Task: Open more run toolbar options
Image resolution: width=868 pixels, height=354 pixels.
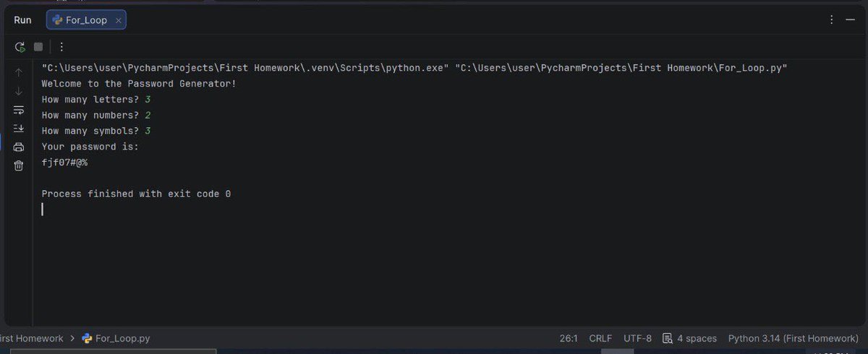Action: click(61, 47)
